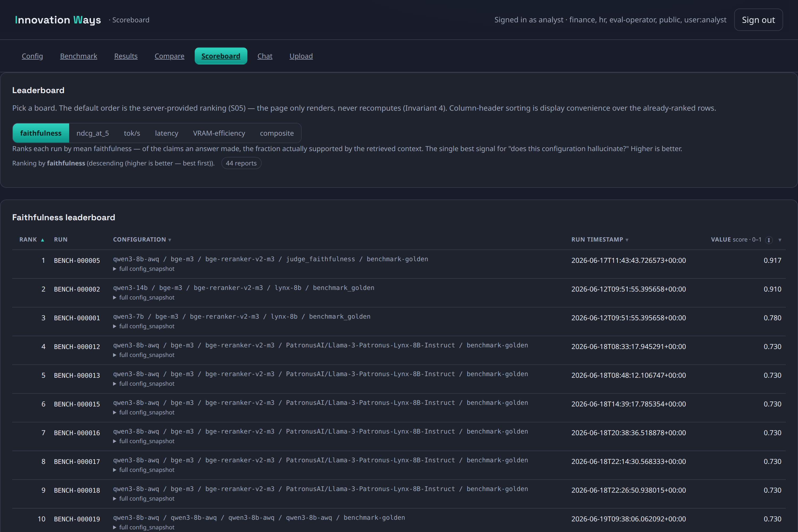
Task: Click timestamp 2026-06-17T11:43:43.726573+00:00
Action: [x=629, y=261]
